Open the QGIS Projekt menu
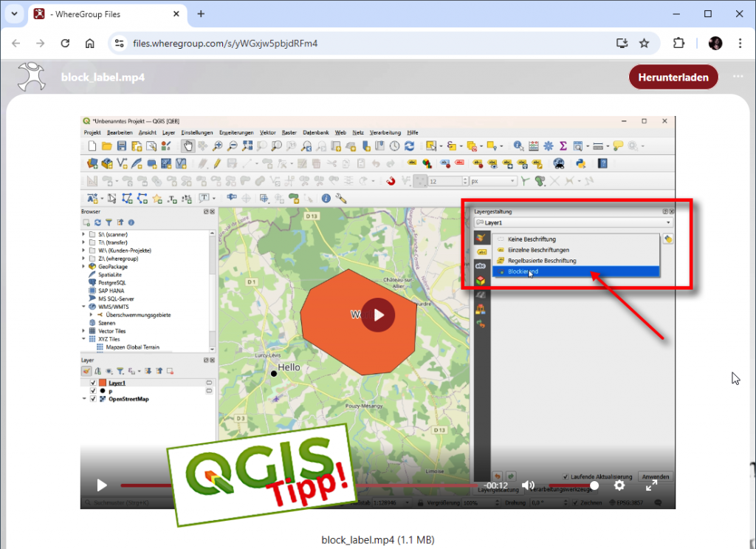This screenshot has width=756, height=549. (92, 133)
